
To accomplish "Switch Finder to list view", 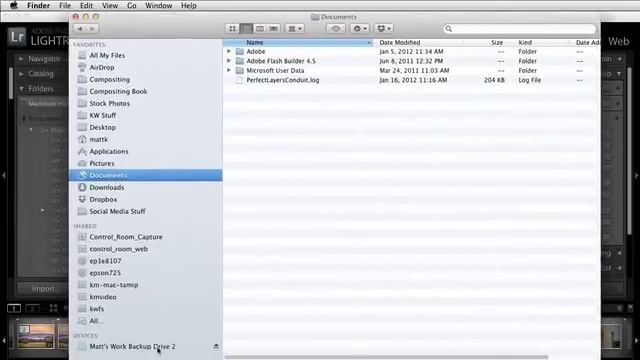I will [246, 29].
